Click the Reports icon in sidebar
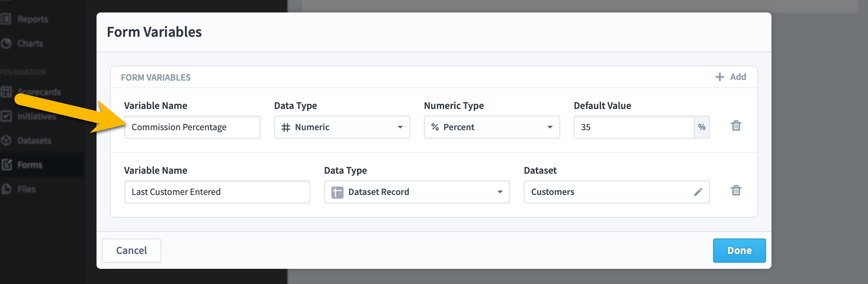The image size is (868, 284). 6,19
